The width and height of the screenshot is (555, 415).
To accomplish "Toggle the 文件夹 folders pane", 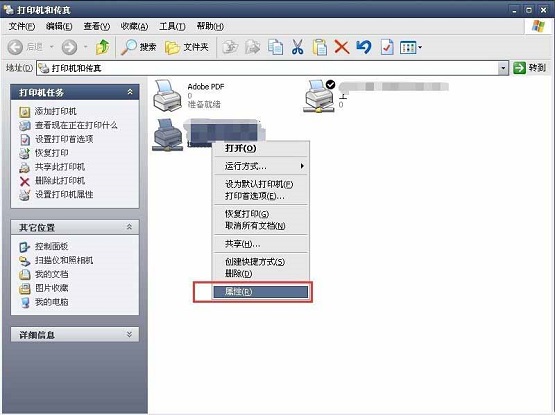I will (187, 47).
